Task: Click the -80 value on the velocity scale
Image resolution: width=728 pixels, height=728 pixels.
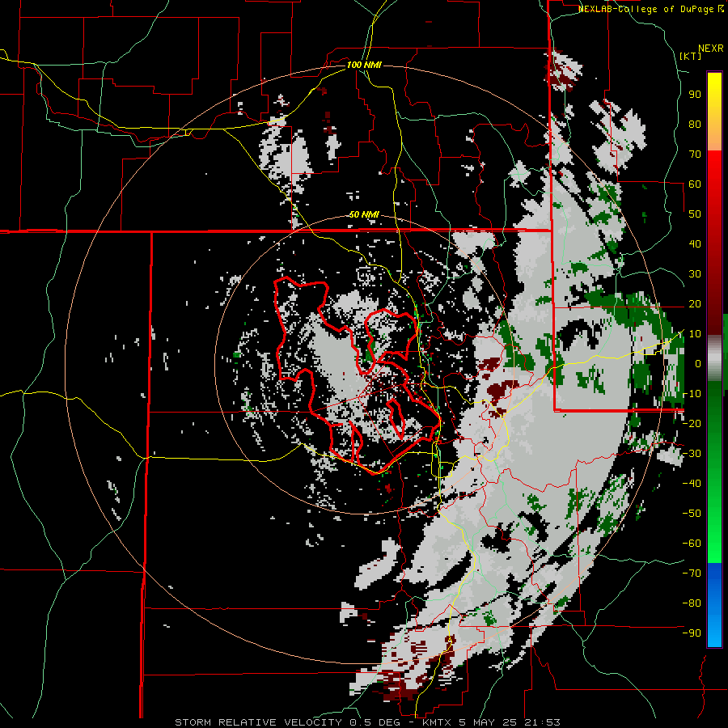Action: pos(692,603)
